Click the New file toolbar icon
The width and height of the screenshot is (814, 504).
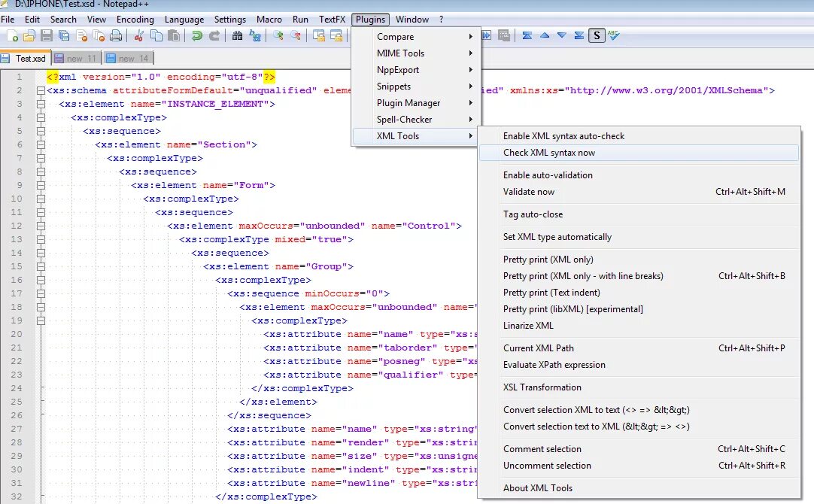[x=13, y=36]
